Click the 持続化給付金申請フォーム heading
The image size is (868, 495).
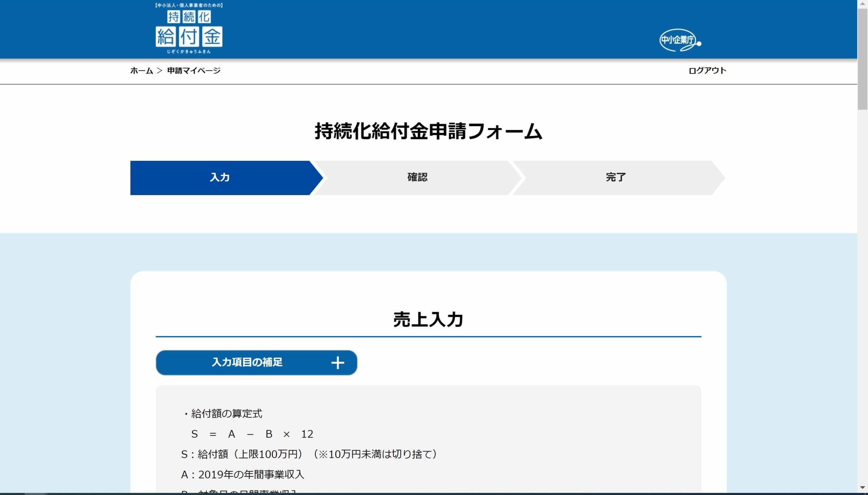click(428, 131)
